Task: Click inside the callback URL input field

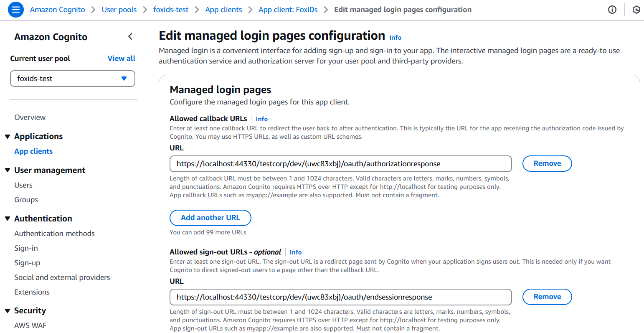Action: [x=340, y=163]
